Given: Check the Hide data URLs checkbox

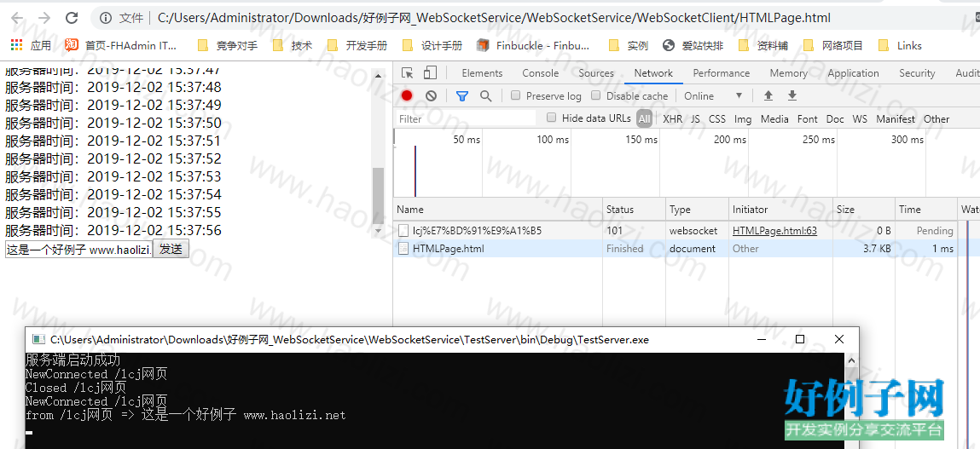Looking at the screenshot, I should 551,118.
